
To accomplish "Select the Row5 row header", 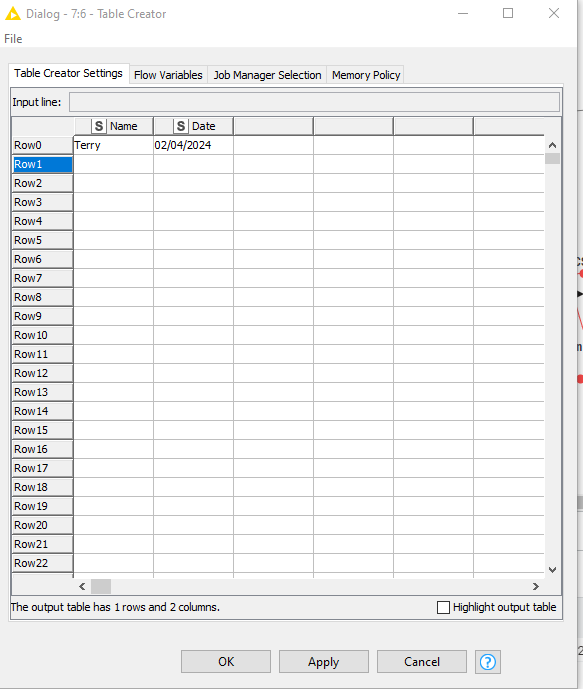I will (x=42, y=240).
